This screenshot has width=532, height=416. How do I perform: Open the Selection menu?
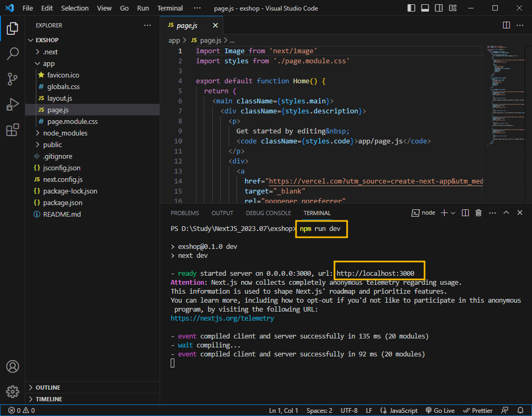click(75, 8)
